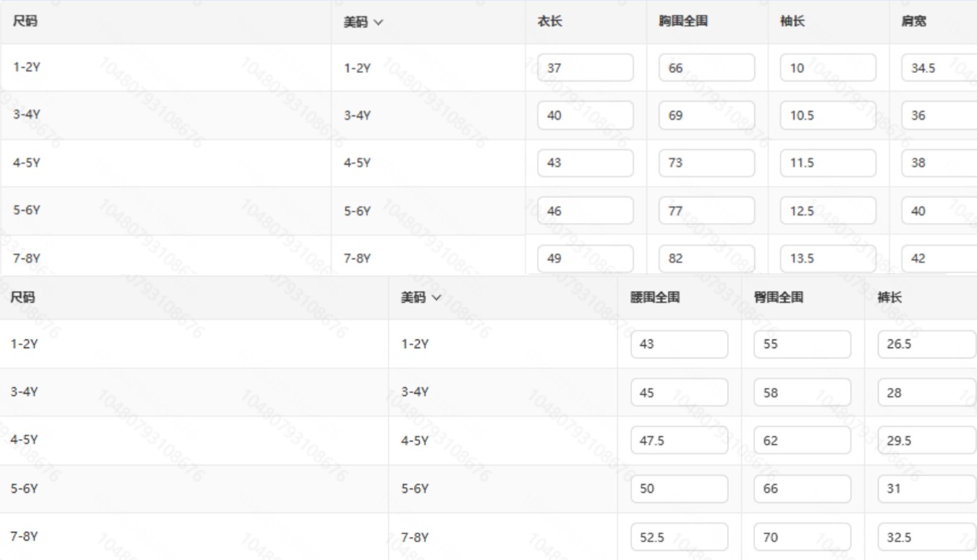Select 尺码 cell 5-6Y in the 裤长 table
The height and width of the screenshot is (560, 977).
[24, 489]
